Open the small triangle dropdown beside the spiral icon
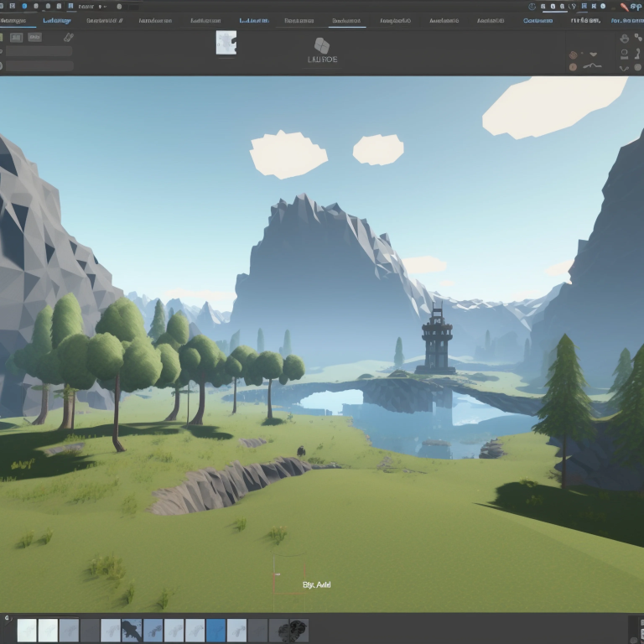The height and width of the screenshot is (644, 644). click(594, 55)
